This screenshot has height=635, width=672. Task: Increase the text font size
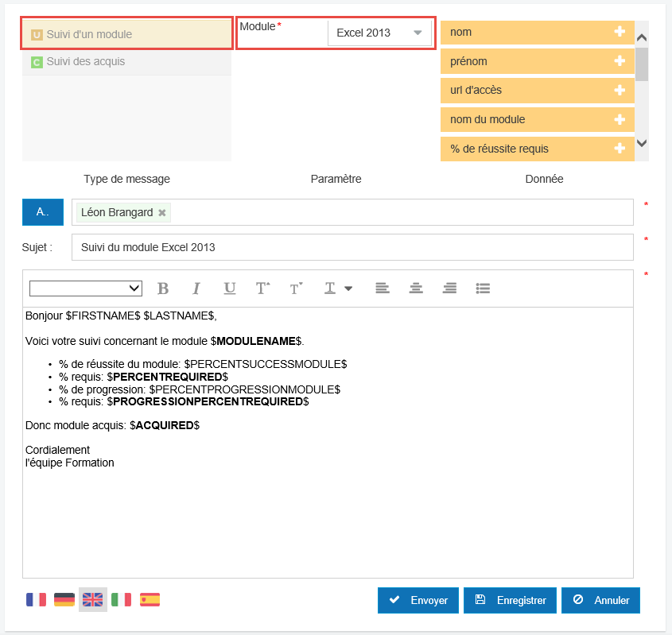coord(262,288)
